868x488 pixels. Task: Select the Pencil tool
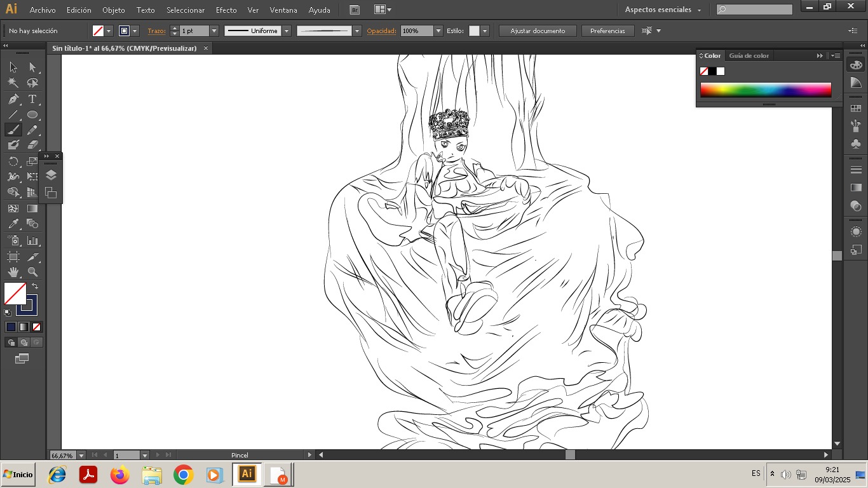click(x=32, y=130)
